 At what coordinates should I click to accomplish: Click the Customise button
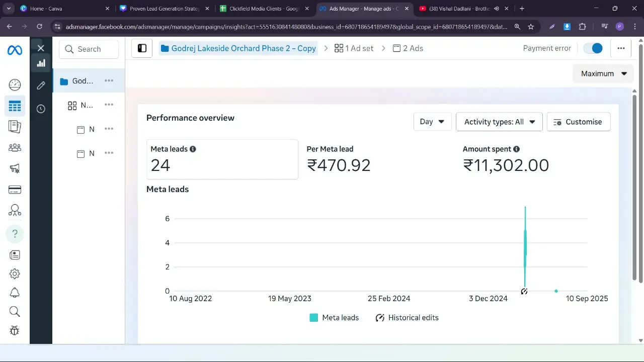[578, 122]
